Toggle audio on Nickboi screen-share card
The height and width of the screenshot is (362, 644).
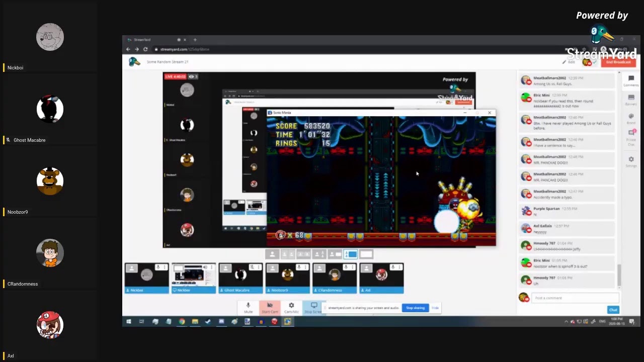tap(205, 267)
